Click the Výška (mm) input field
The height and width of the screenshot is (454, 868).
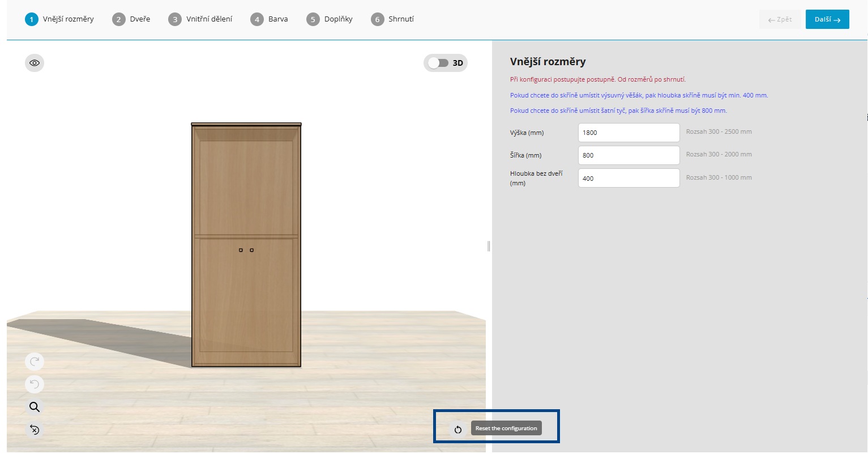point(628,133)
